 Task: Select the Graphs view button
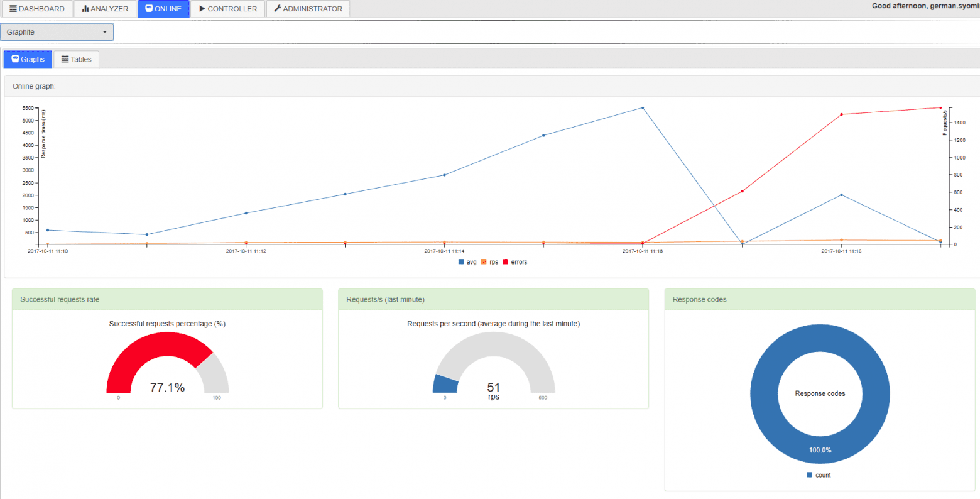(x=28, y=59)
